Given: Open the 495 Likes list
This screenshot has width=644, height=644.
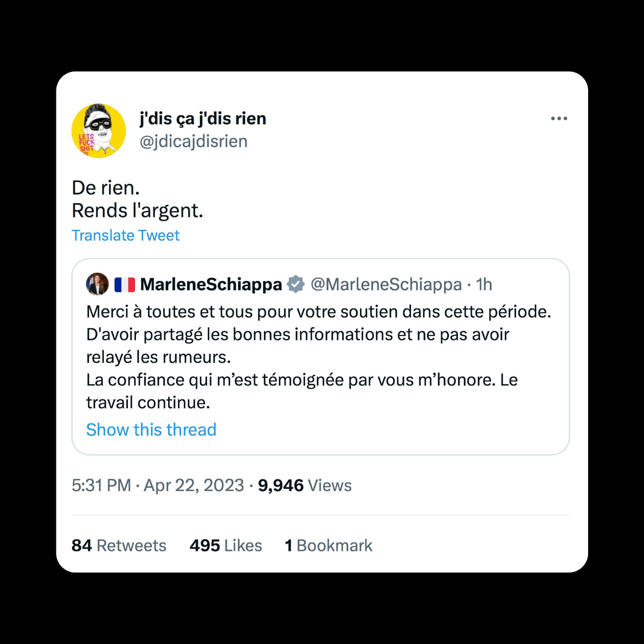Looking at the screenshot, I should 226,546.
